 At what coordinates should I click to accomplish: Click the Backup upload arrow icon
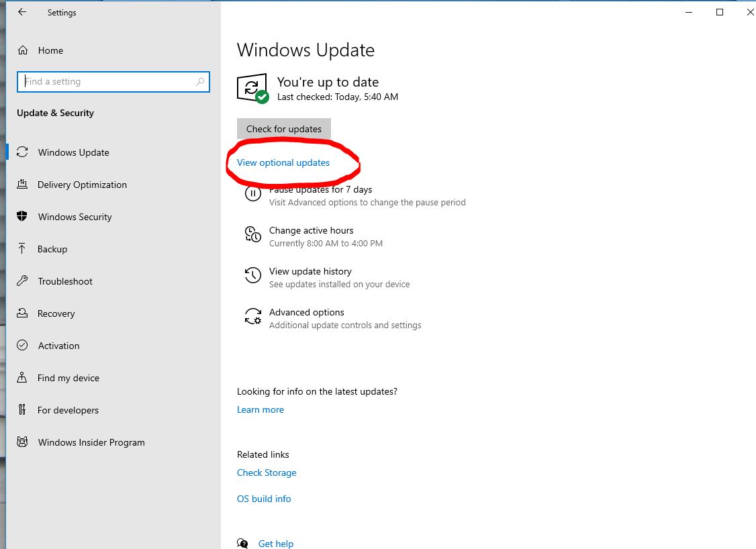[x=22, y=248]
